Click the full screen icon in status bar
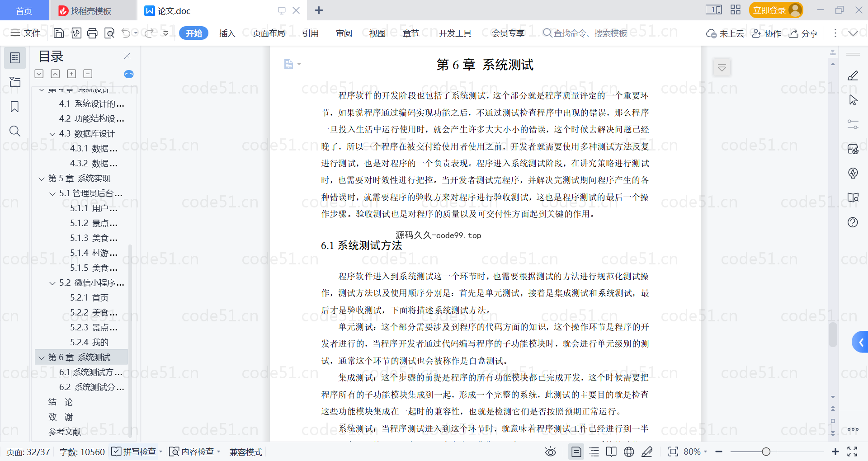The image size is (868, 461). (x=853, y=452)
